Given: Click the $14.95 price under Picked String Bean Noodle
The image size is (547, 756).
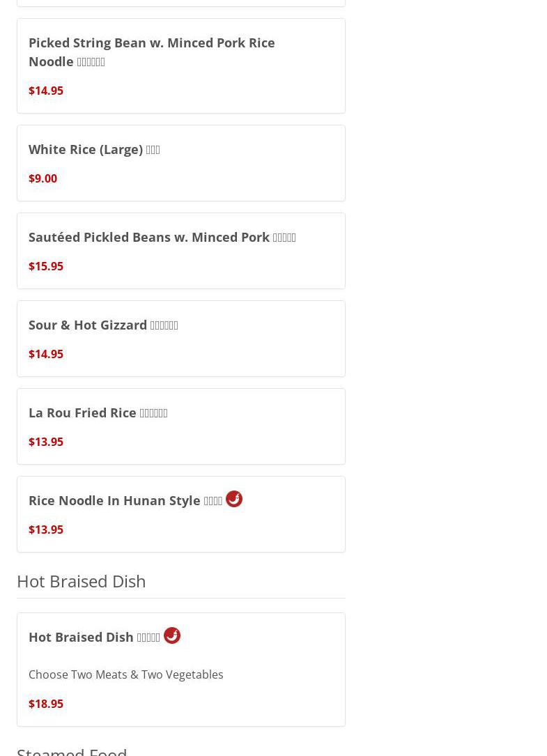Looking at the screenshot, I should tap(46, 91).
